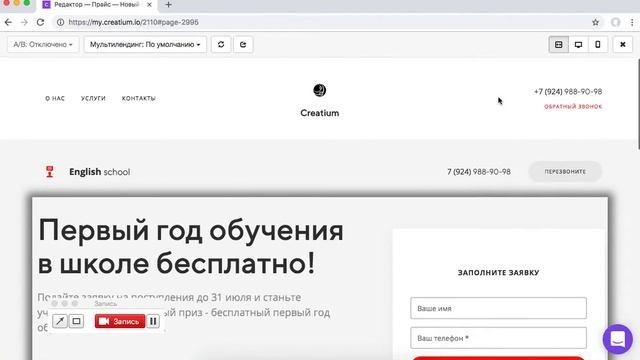Image resolution: width=640 pixels, height=360 pixels.
Task: Select the rectangle tool in the recorder panel
Action: click(x=76, y=321)
